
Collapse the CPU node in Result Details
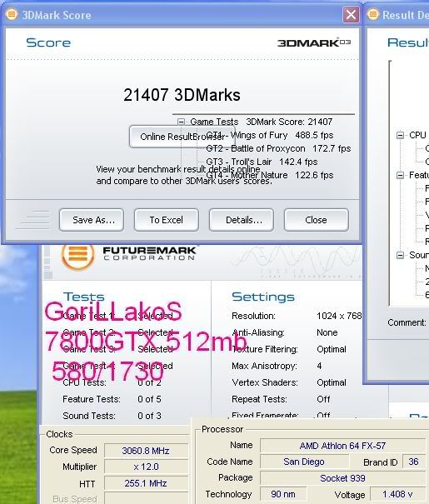click(x=400, y=135)
